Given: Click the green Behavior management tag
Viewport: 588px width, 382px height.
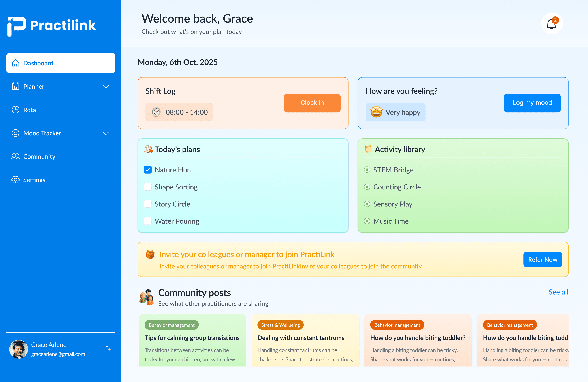Looking at the screenshot, I should pyautogui.click(x=172, y=325).
